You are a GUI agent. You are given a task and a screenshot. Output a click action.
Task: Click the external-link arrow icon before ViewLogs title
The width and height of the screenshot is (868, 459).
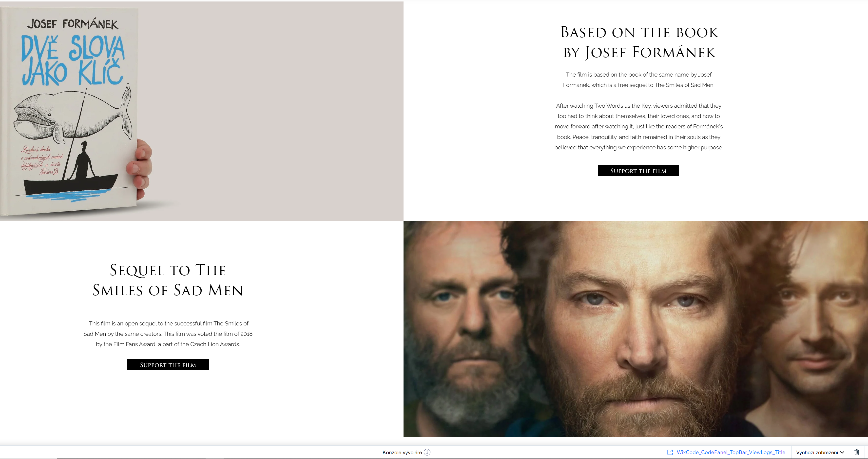coord(670,452)
